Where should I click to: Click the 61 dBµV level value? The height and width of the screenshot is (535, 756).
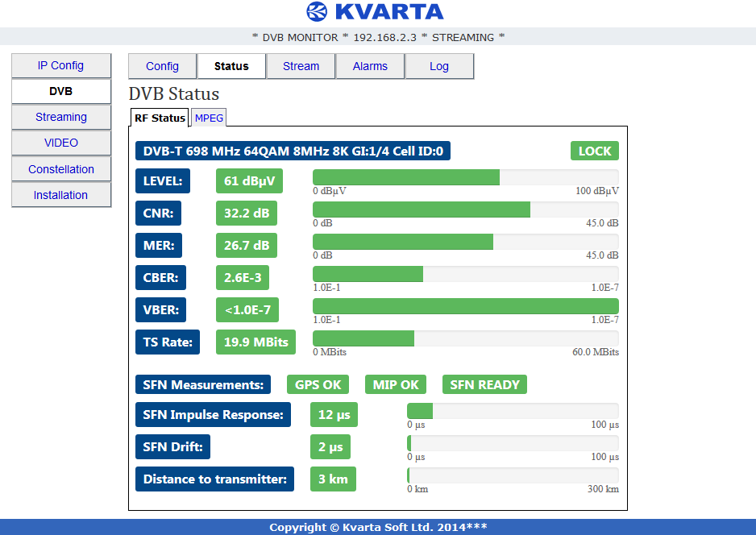coord(249,180)
